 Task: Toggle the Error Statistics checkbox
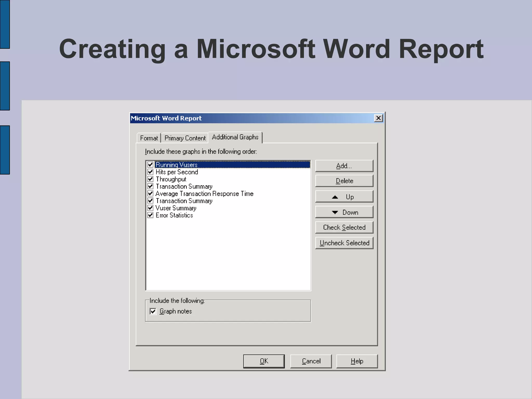pyautogui.click(x=150, y=215)
